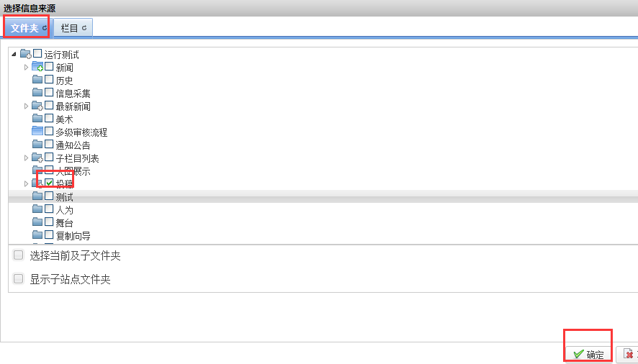638x364 pixels.
Task: Expand the 最新新闻 tree node
Action: [x=27, y=106]
